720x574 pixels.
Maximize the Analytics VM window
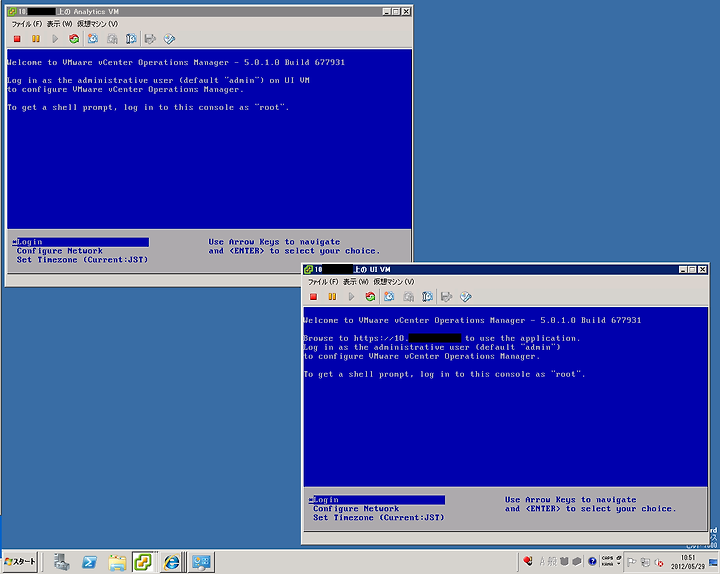point(396,11)
